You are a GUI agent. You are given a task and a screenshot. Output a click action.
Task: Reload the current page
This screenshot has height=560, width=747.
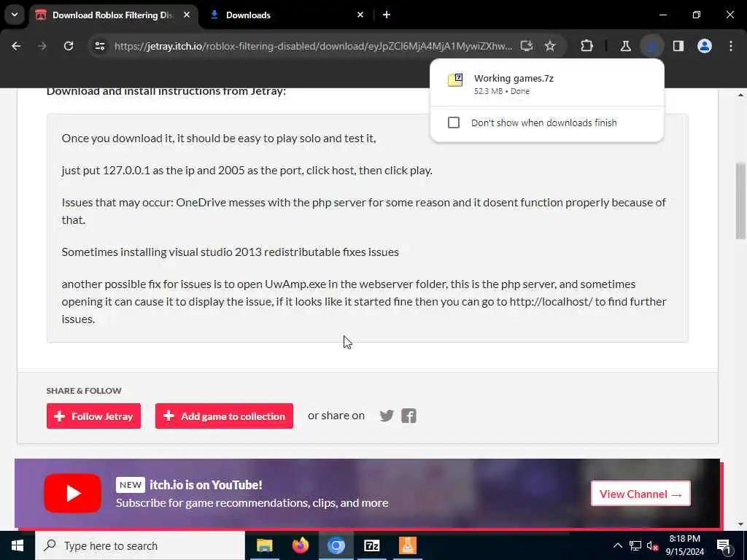point(69,46)
